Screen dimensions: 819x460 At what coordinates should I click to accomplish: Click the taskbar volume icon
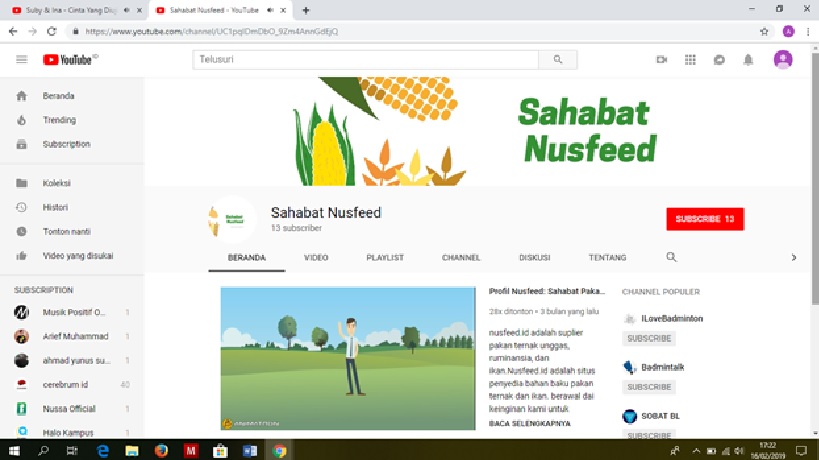(738, 451)
